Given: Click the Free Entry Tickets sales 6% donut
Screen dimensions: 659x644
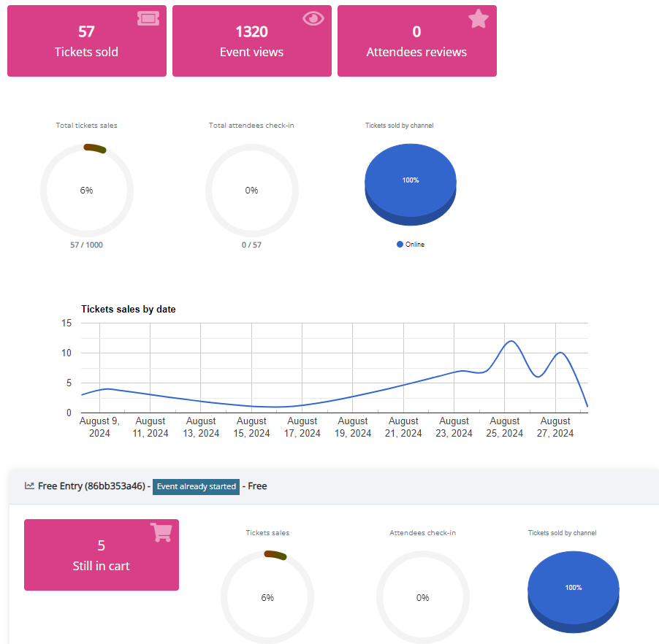Looking at the screenshot, I should click(267, 597).
